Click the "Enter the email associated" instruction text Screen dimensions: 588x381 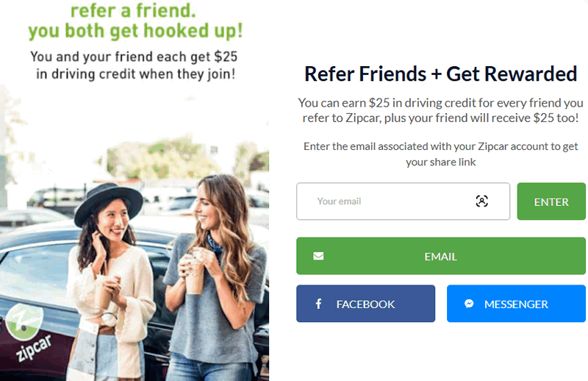point(440,154)
